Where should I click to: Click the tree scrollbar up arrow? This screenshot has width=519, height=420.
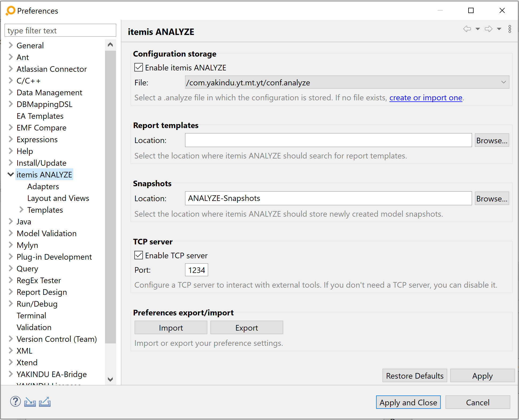coord(110,45)
